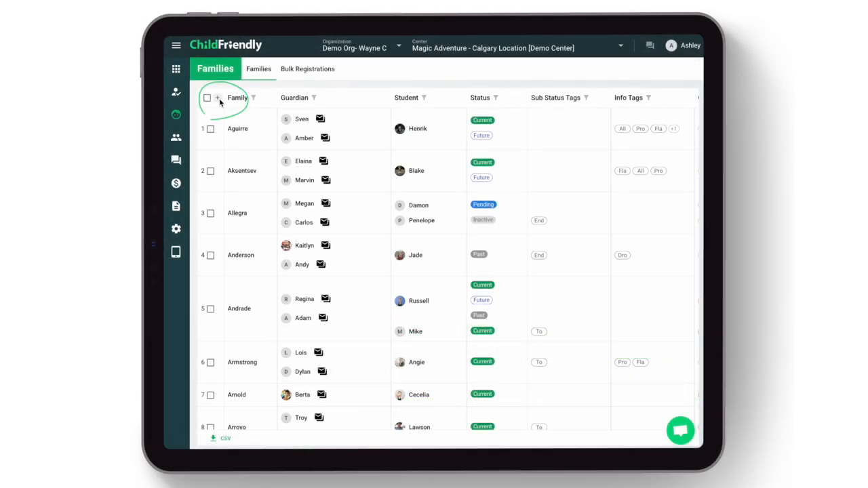The height and width of the screenshot is (488, 868).
Task: Open the documents icon in sidebar
Action: click(x=176, y=206)
